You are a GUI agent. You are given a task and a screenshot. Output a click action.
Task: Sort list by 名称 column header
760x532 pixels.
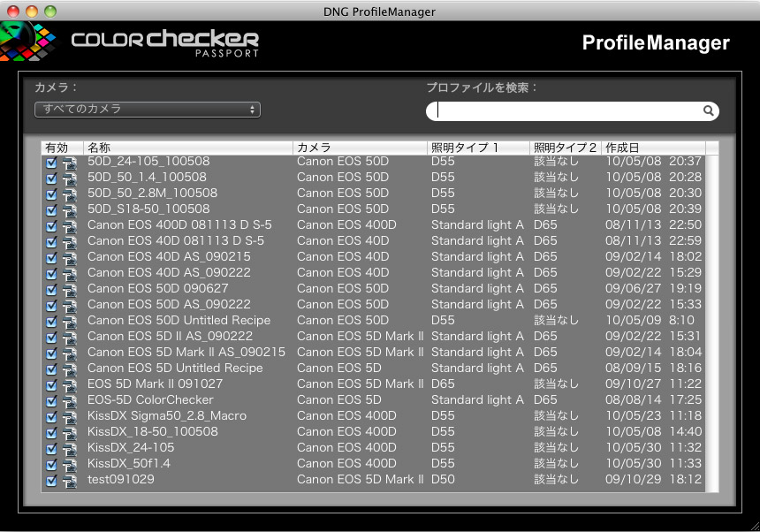(188, 148)
